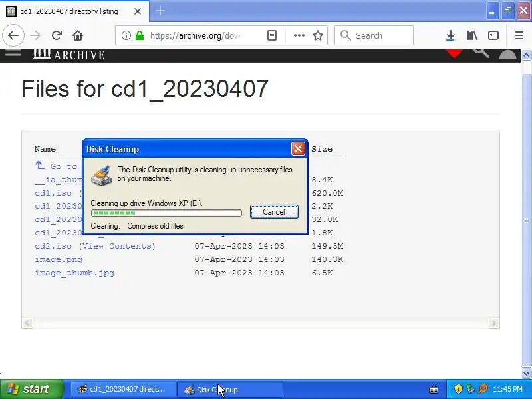The image size is (532, 399).
Task: Open the Archive user account icon
Action: [507, 55]
